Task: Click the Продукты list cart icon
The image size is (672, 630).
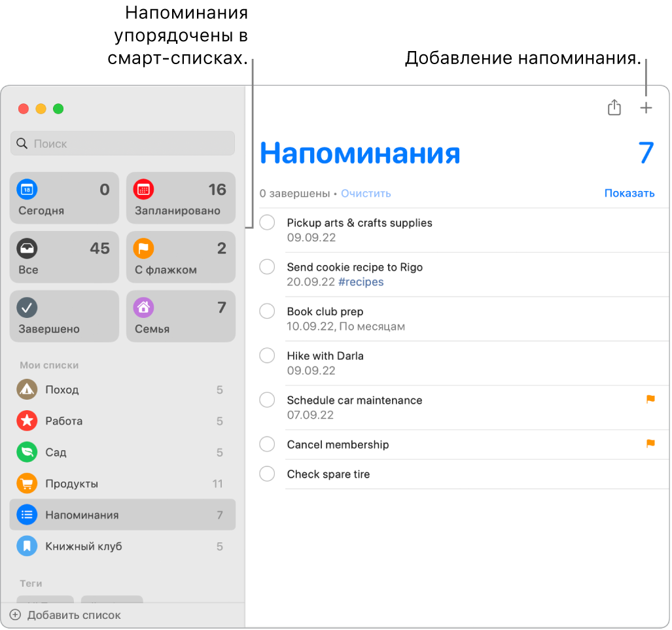Action: pos(27,483)
